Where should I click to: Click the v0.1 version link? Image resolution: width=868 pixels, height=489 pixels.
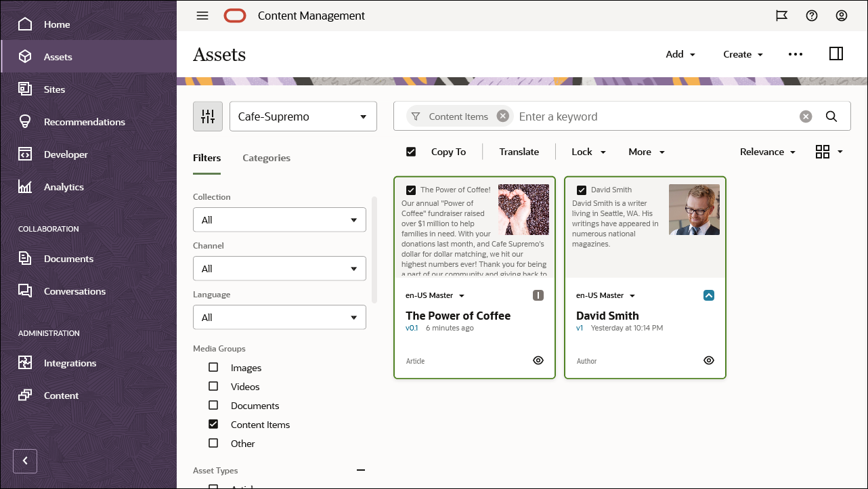pos(412,328)
